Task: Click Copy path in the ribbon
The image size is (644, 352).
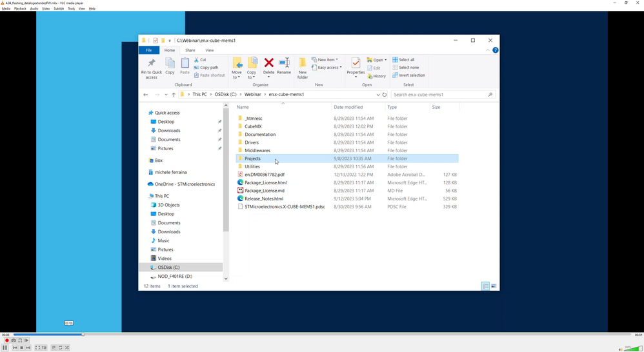Action: tap(206, 68)
